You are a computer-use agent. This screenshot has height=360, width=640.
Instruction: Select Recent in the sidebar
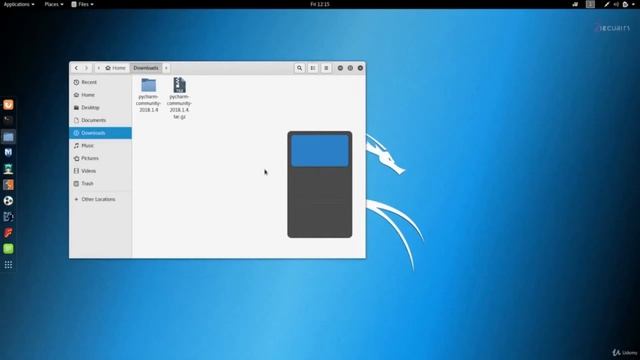click(100, 82)
